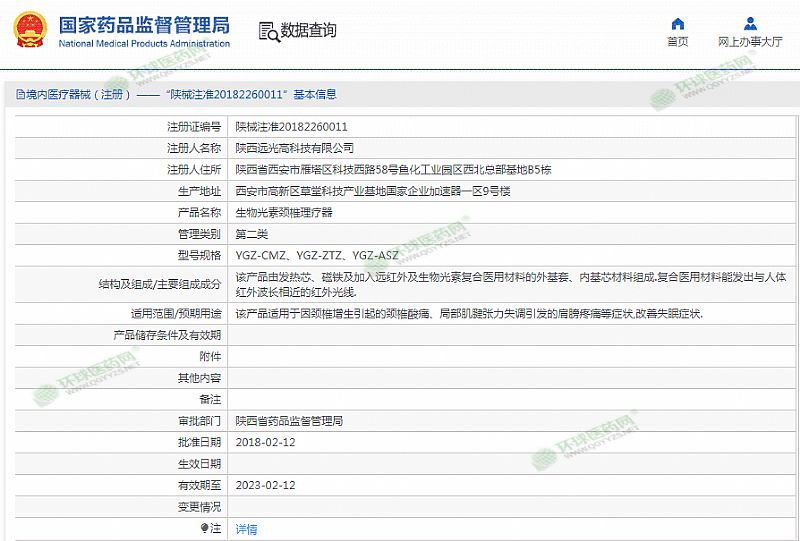
Task: Click the 数据查询 heading text
Action: tap(309, 31)
